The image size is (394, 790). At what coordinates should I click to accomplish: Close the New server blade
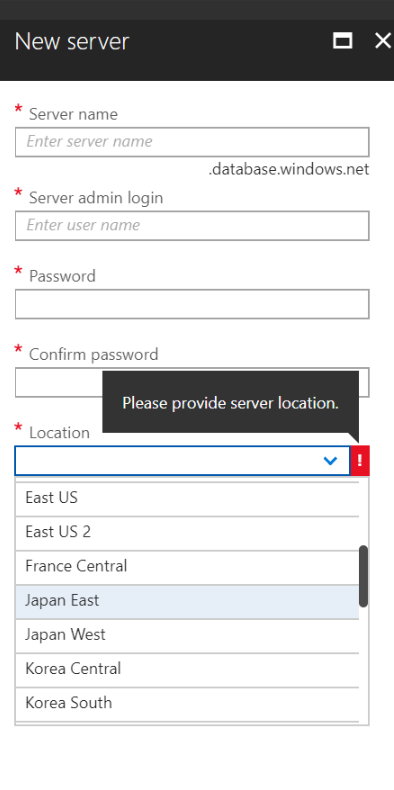click(x=383, y=41)
